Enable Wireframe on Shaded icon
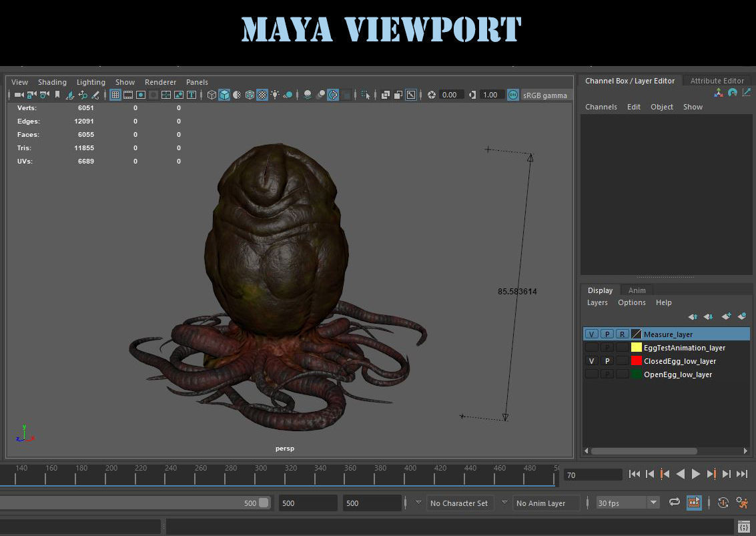 click(x=250, y=95)
